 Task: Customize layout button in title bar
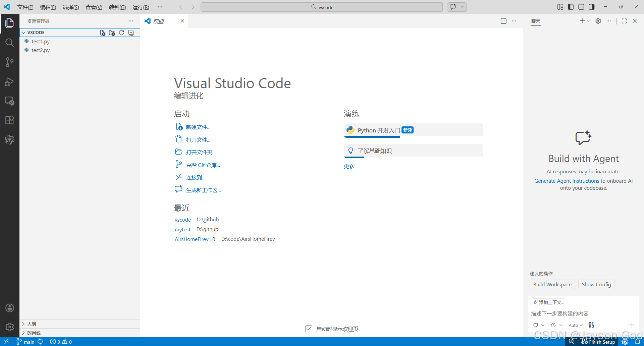click(x=560, y=7)
